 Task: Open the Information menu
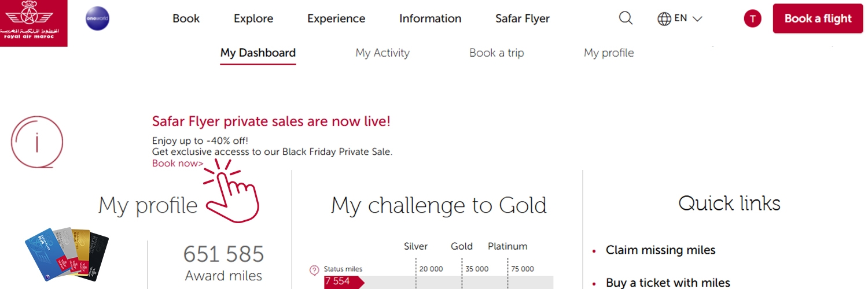click(x=430, y=18)
